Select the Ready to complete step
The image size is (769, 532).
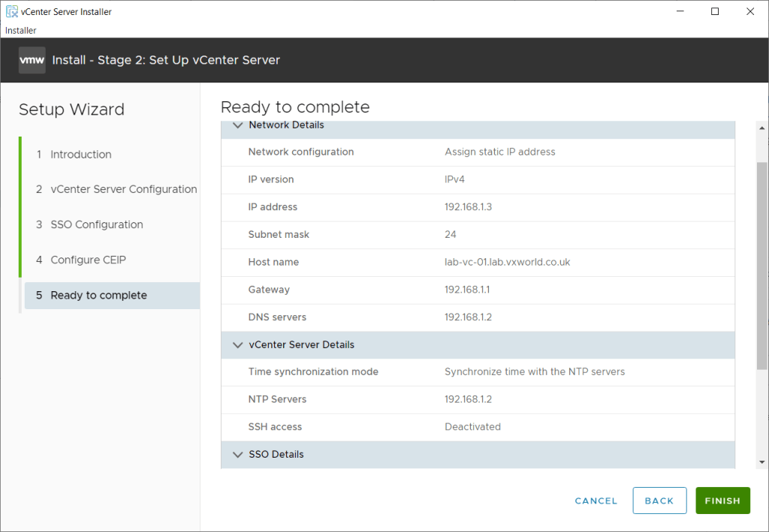tap(98, 296)
